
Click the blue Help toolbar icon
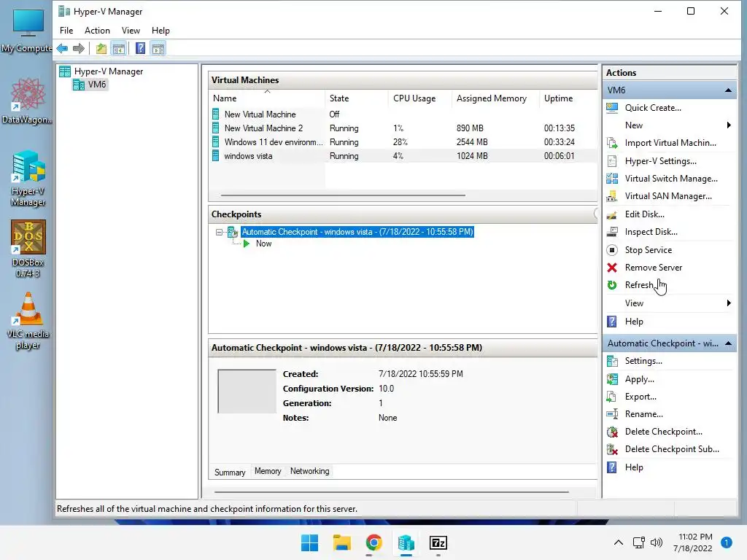pos(140,49)
